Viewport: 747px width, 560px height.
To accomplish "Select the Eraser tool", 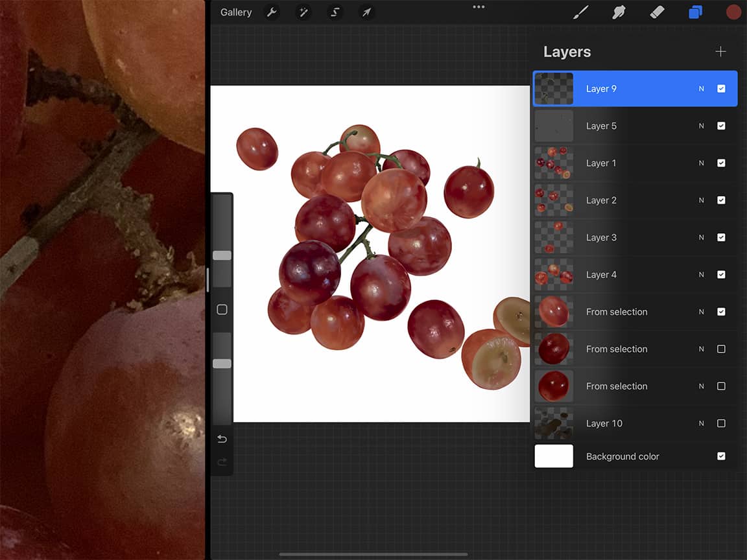I will 657,12.
